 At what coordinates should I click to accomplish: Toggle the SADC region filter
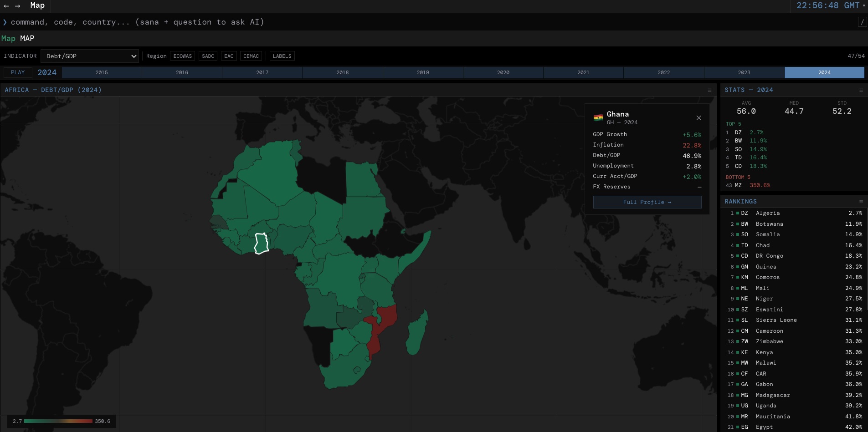[x=208, y=56]
